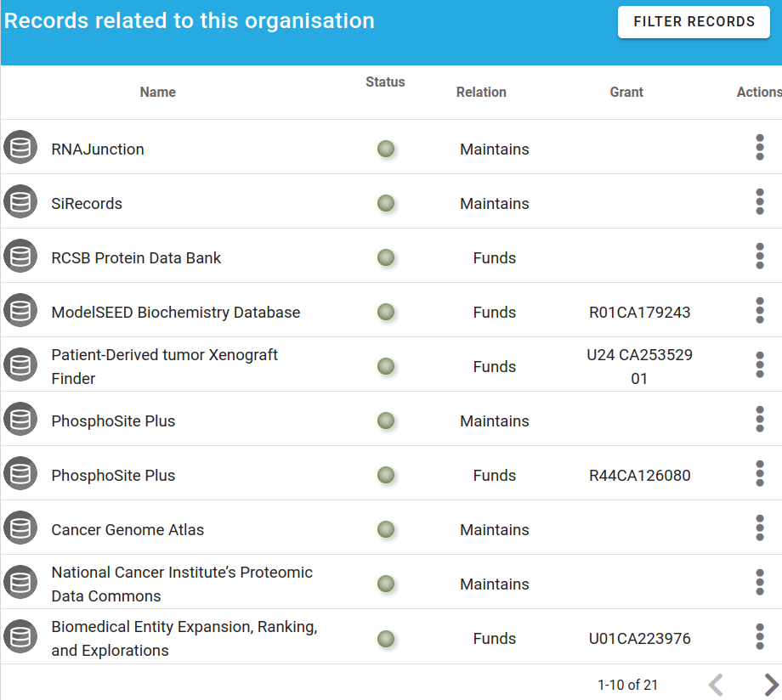This screenshot has height=700, width=782.
Task: Click status dot in PhosphoSite Plus Maintains row
Action: [386, 421]
